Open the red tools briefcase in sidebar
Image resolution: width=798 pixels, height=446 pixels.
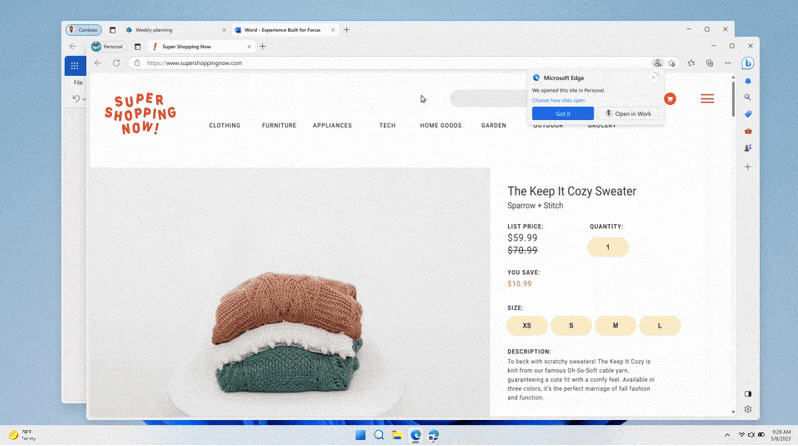coord(748,131)
